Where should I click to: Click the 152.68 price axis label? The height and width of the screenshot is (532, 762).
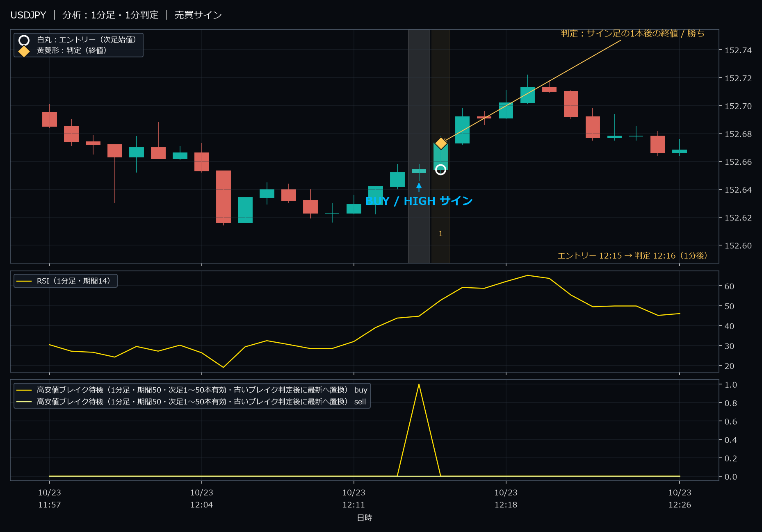coord(738,134)
